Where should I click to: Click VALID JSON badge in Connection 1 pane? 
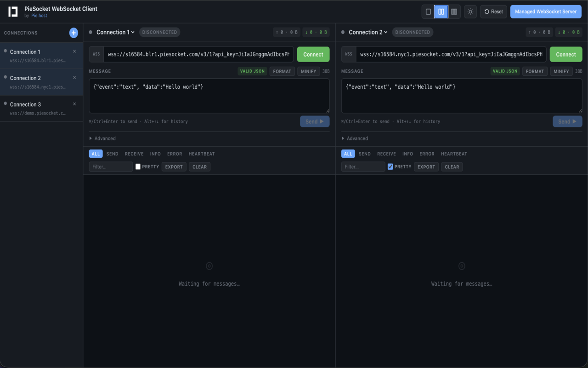(x=253, y=71)
